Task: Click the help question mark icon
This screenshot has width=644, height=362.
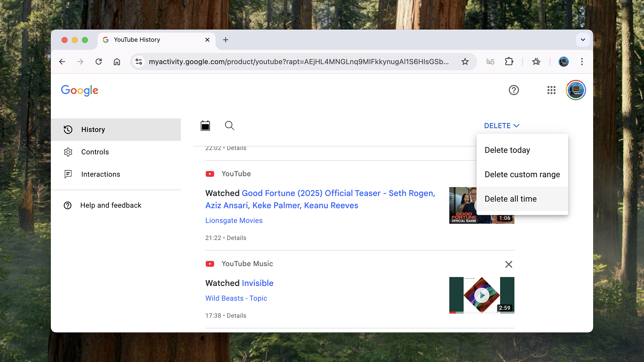Action: 514,90
